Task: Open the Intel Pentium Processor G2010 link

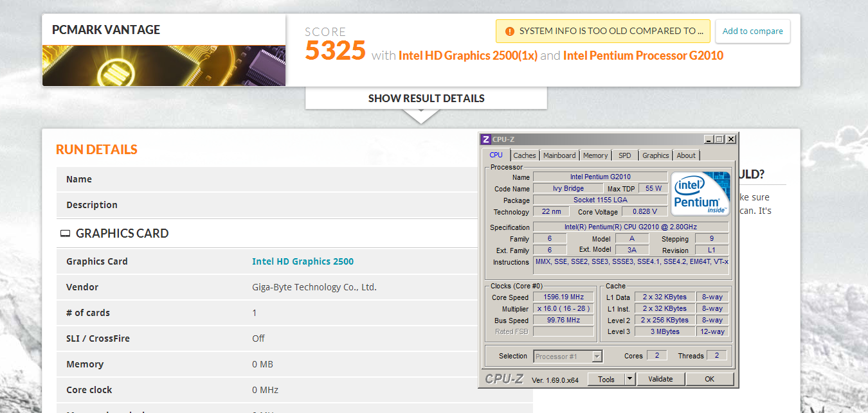Action: pyautogui.click(x=643, y=55)
